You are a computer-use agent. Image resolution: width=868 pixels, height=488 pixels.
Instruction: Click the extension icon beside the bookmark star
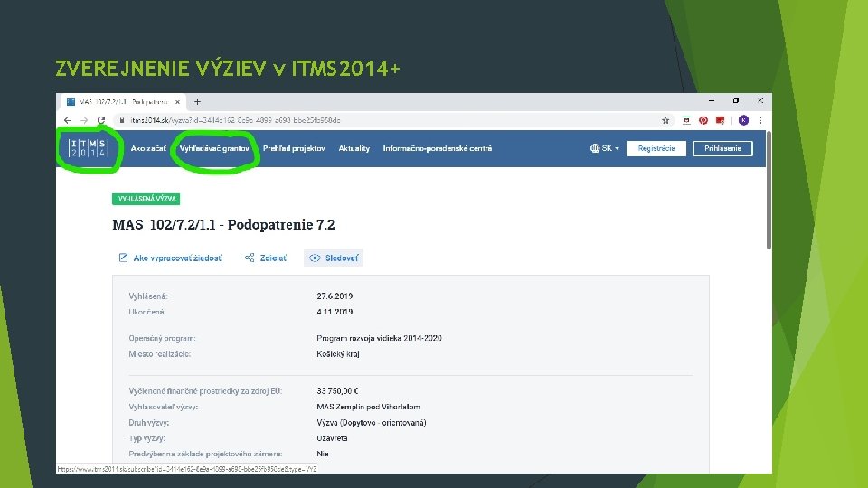(686, 120)
